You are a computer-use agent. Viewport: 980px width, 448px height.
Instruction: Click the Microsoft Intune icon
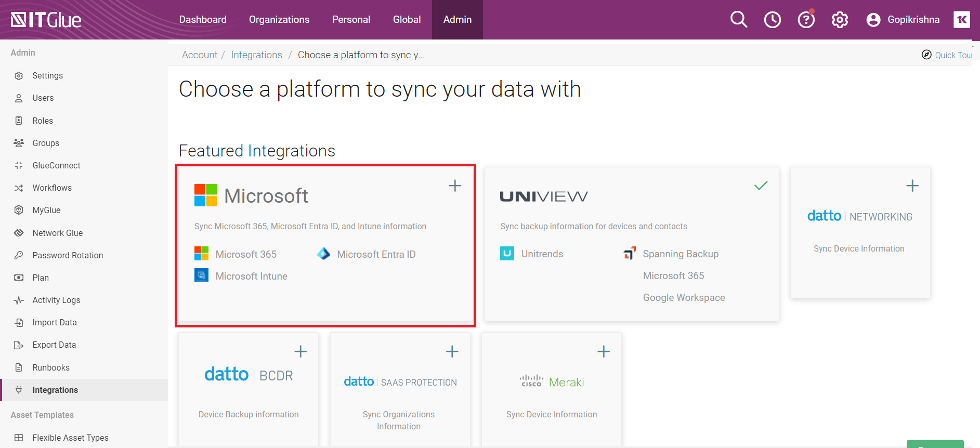tap(201, 275)
